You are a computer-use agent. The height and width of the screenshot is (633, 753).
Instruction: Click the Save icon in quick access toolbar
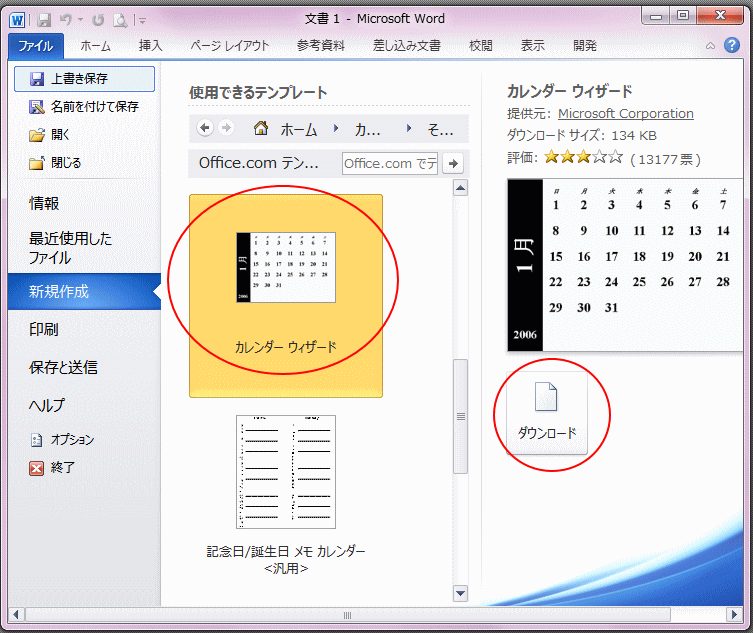[44, 20]
